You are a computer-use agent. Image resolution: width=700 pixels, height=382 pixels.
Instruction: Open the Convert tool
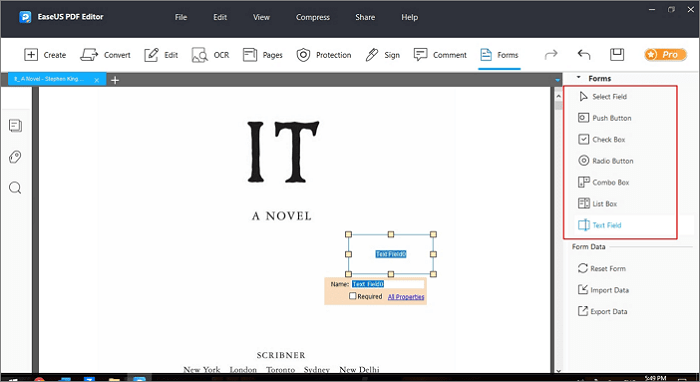105,55
